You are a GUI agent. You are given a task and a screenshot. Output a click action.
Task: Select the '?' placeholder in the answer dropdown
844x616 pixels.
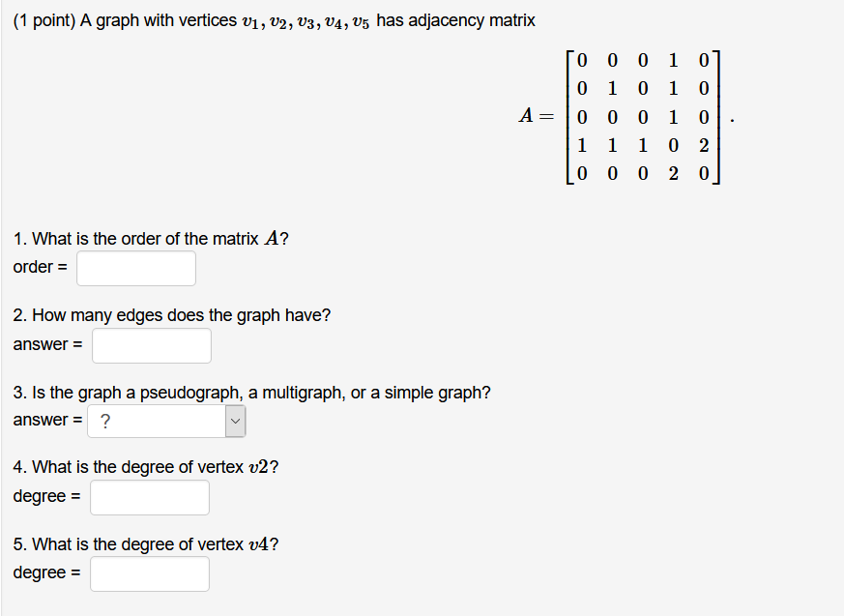(103, 420)
